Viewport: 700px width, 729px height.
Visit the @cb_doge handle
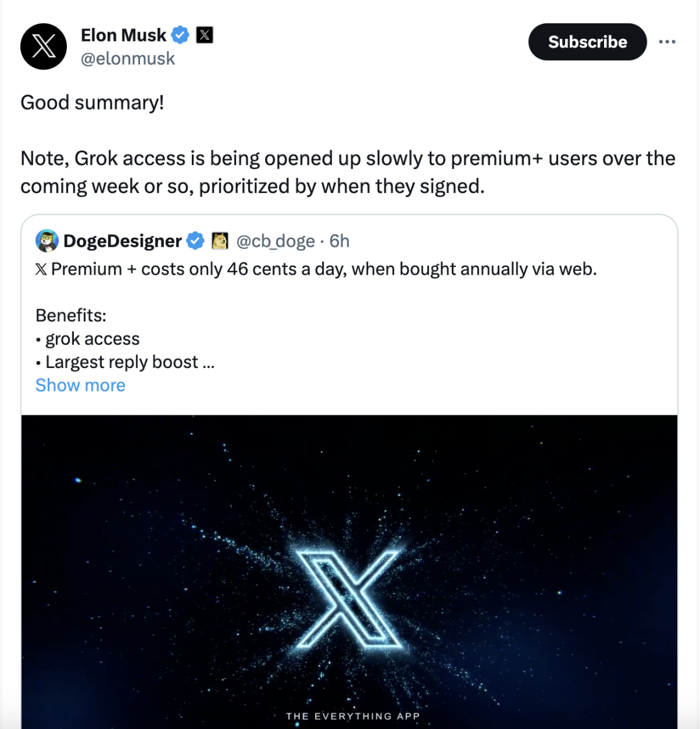[x=275, y=241]
